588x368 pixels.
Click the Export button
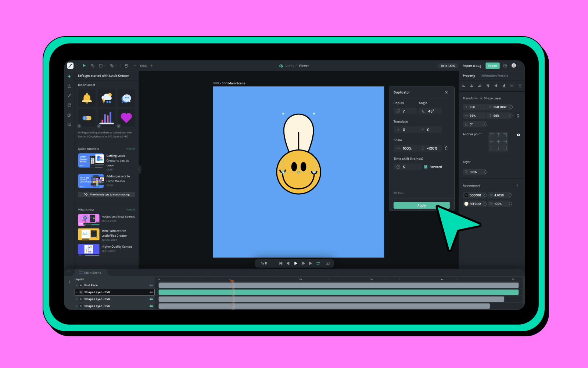[492, 66]
